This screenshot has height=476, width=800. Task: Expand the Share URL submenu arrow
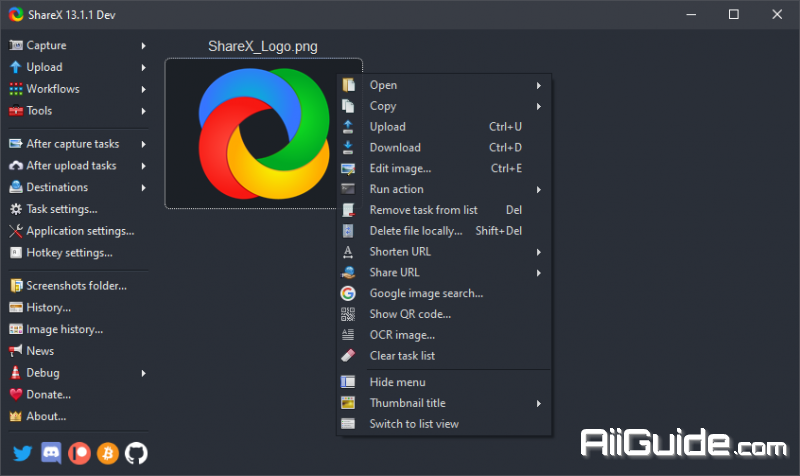point(538,273)
